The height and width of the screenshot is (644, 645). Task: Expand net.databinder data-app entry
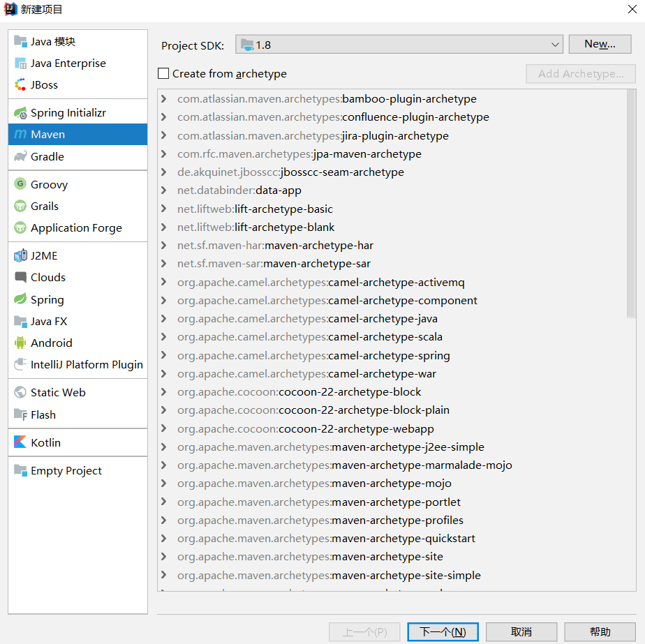pyautogui.click(x=164, y=190)
